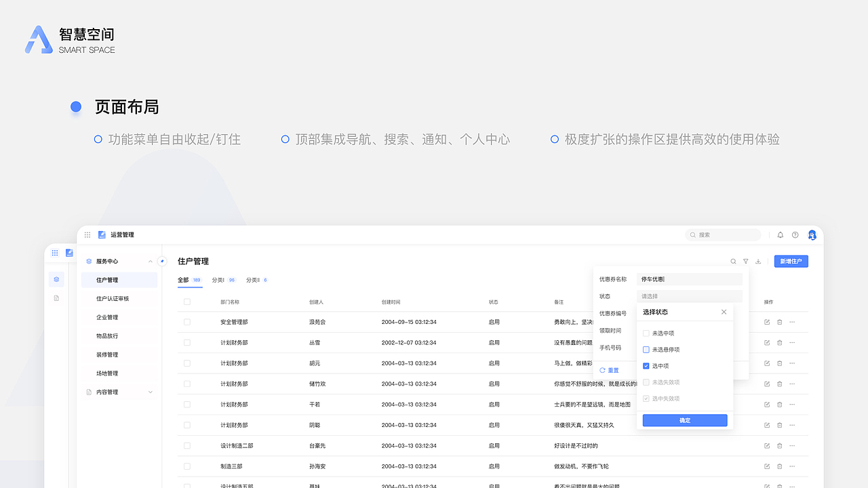This screenshot has width=868, height=488.
Task: Delete the 安全管理部 row
Action: coord(779,322)
